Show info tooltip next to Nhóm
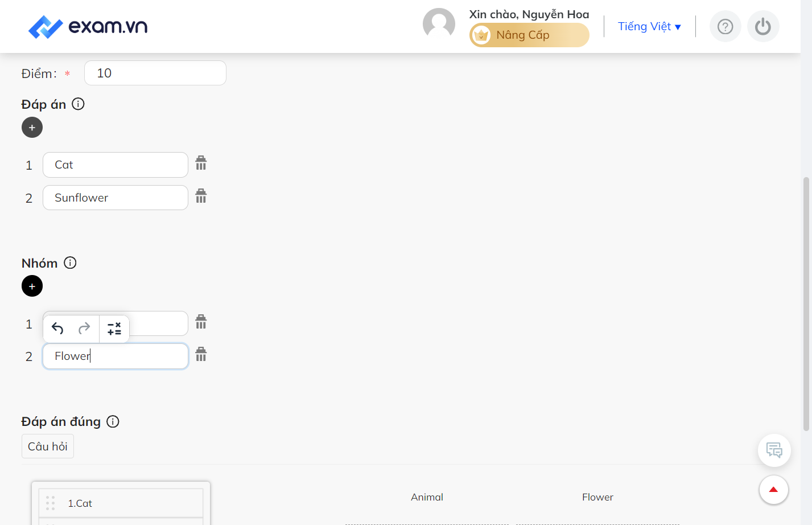 click(70, 262)
